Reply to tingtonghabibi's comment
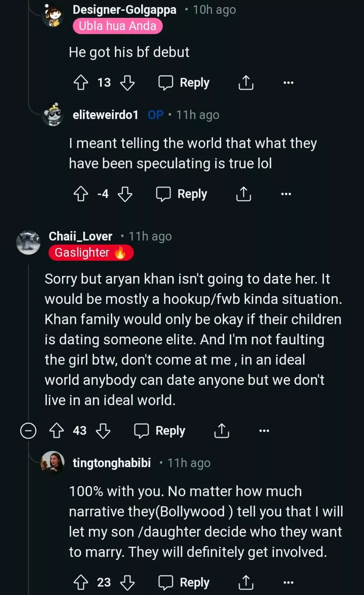Screen dimensions: 364x595 click(x=184, y=582)
